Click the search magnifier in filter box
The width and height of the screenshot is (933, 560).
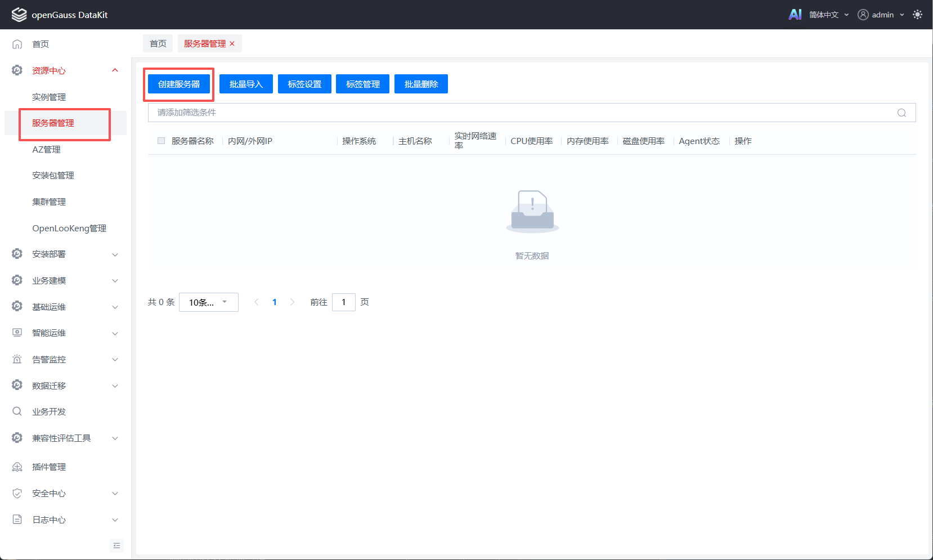pos(901,113)
